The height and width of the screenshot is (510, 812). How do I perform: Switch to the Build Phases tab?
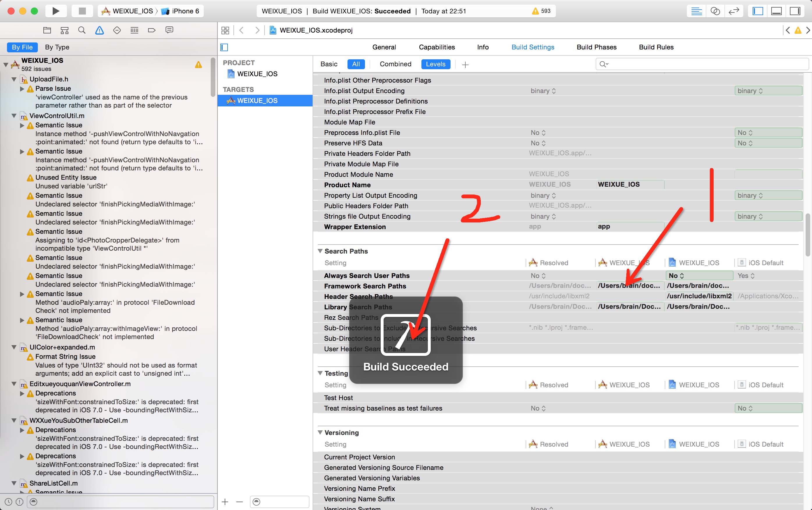(596, 47)
